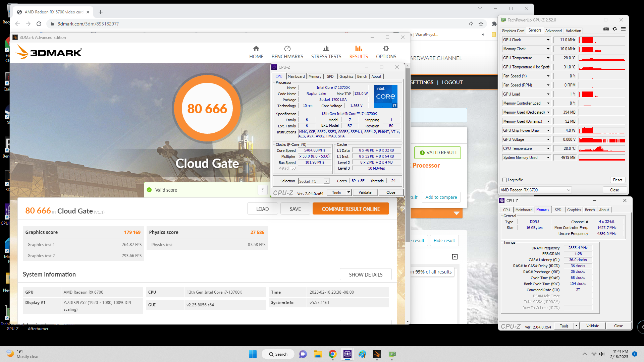Open the GPU-Z hamburger menu

[623, 29]
